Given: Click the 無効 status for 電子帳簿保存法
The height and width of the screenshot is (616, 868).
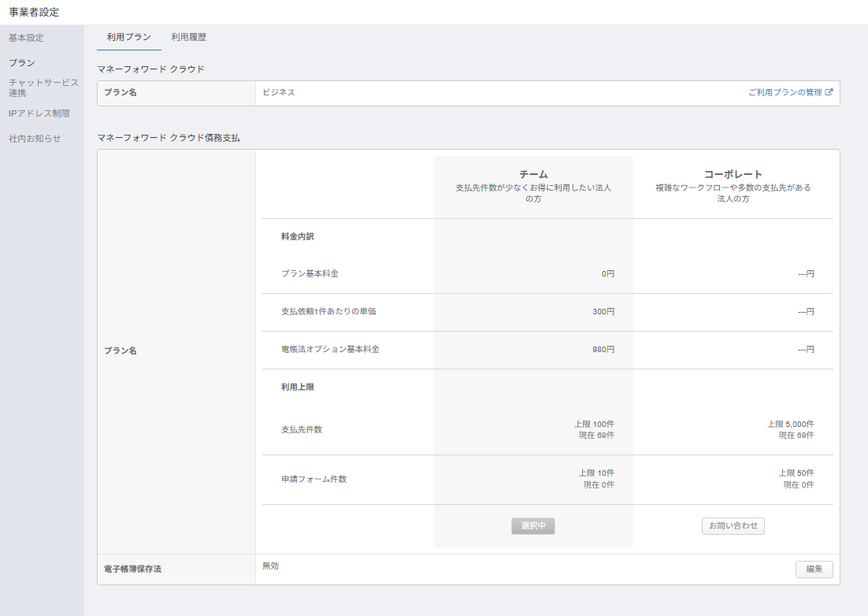Looking at the screenshot, I should (271, 566).
